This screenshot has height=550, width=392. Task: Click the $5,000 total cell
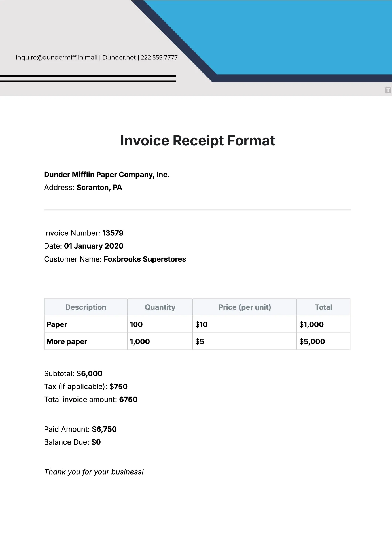click(323, 341)
